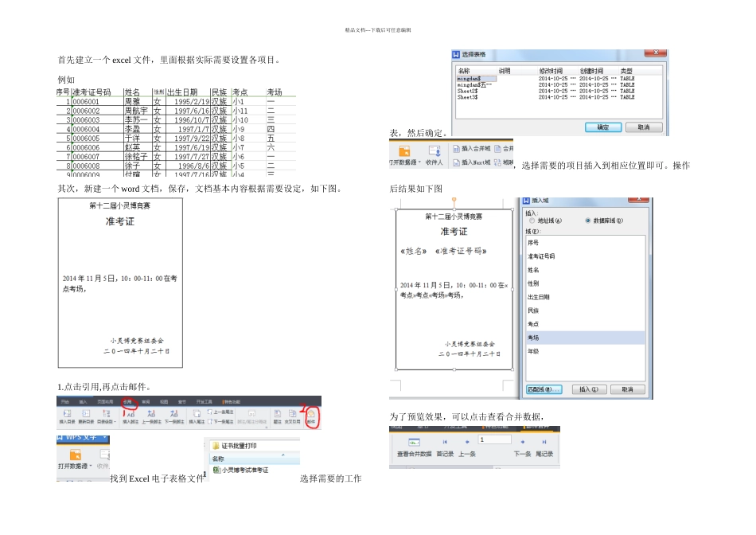This screenshot has height=535, width=756.
Task: Click 匹配域 button in 插入域 dialog
Action: [544, 389]
